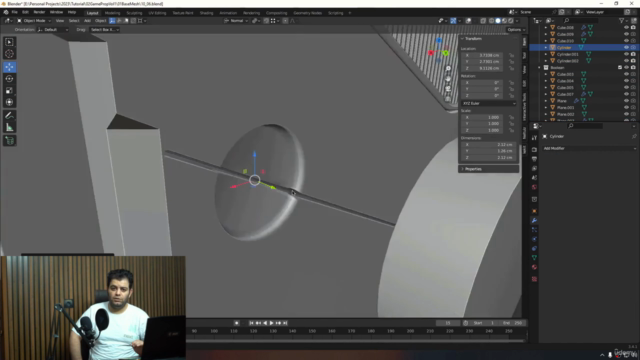The image size is (640, 360).
Task: Click the Blender logo menu
Action: click(6, 12)
